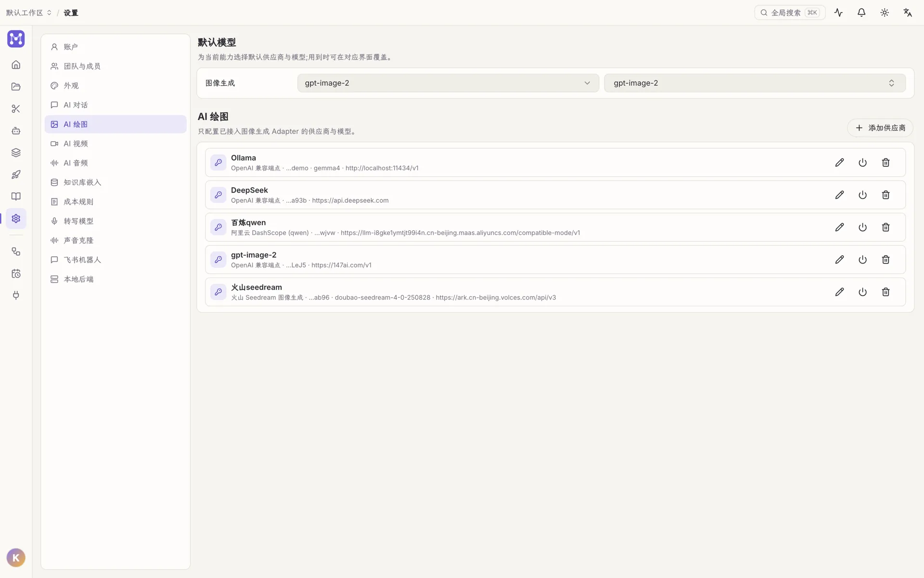Click the user avatar K
This screenshot has height=578, width=924.
click(16, 558)
